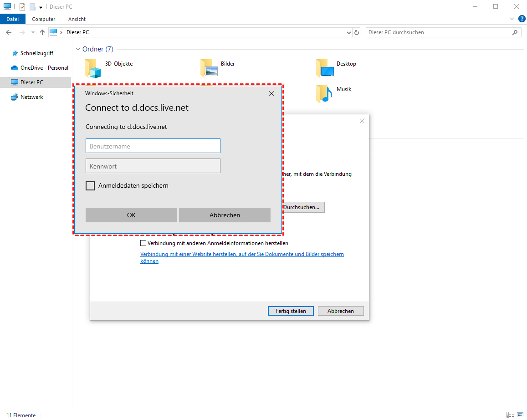Click the Explorer system icon in title bar
The width and height of the screenshot is (527, 420).
point(7,6)
